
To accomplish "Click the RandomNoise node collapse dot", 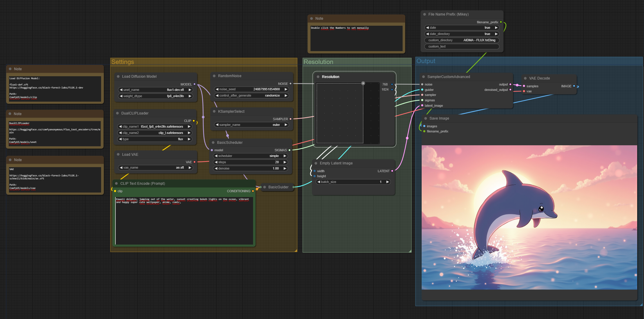I will click(x=214, y=76).
